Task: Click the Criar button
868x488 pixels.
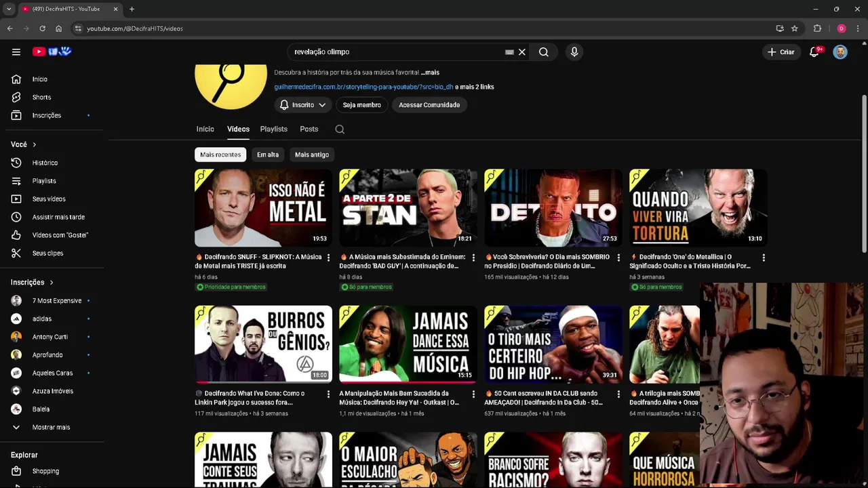Action: 781,52
